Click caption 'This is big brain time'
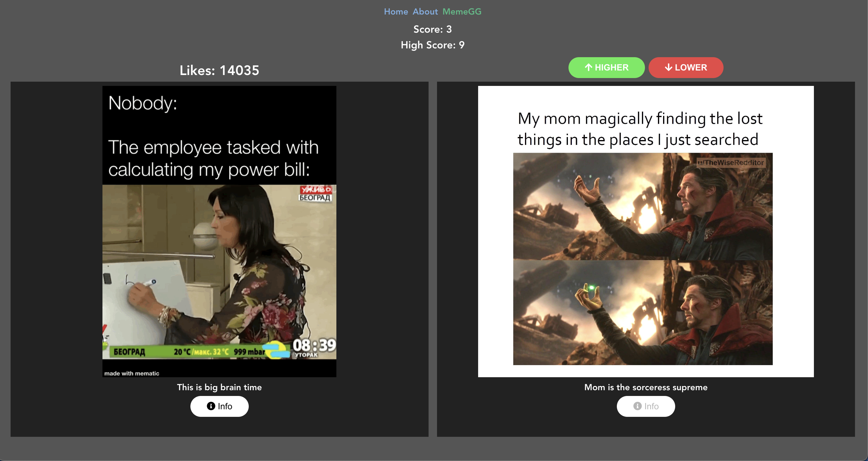 [219, 387]
